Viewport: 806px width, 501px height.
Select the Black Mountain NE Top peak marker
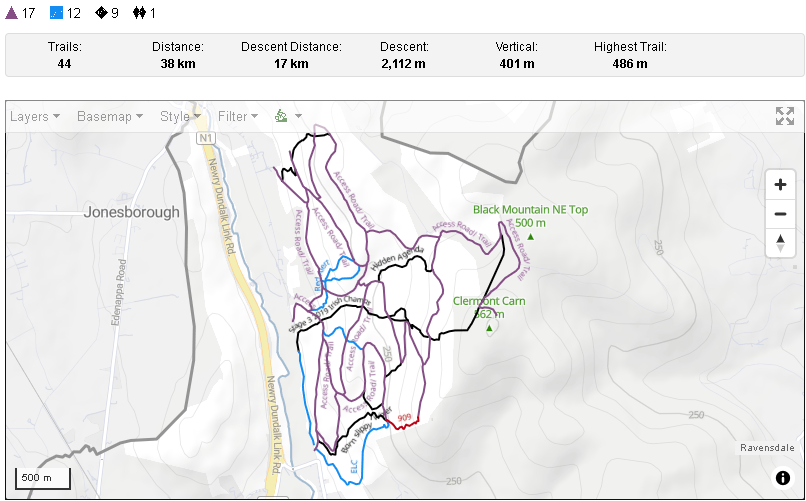coord(530,237)
